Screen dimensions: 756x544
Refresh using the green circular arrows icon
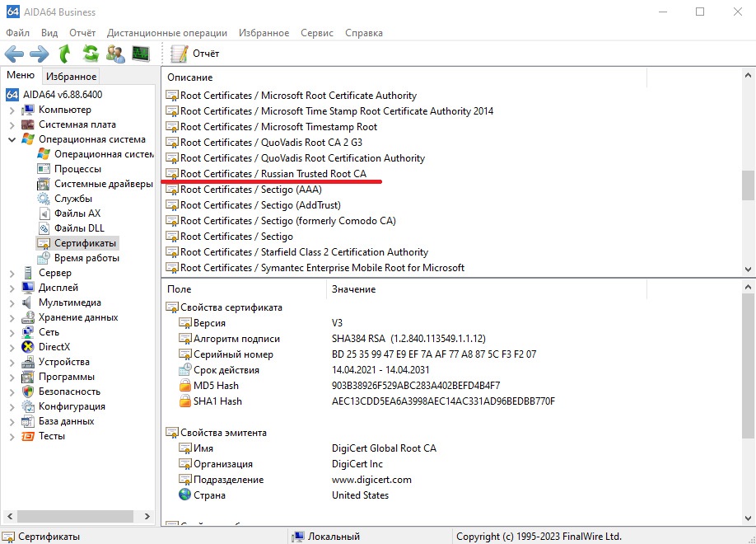[x=90, y=54]
